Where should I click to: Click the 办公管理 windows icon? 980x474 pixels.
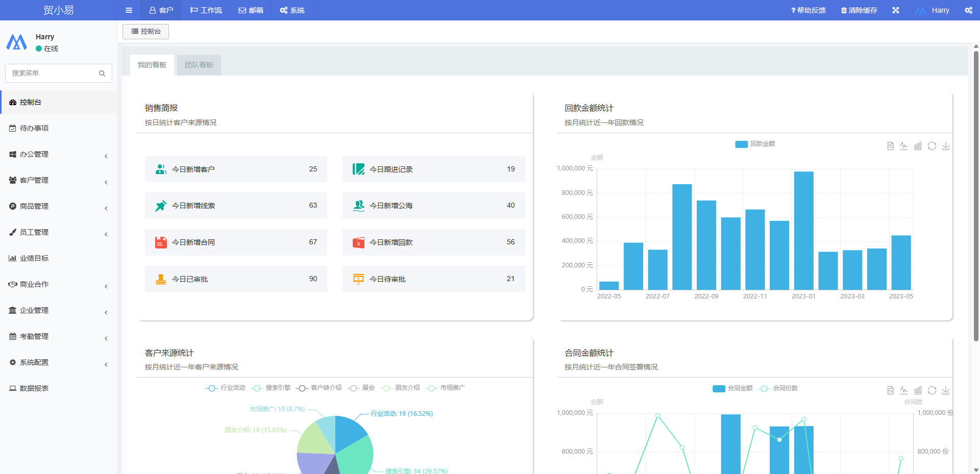13,154
